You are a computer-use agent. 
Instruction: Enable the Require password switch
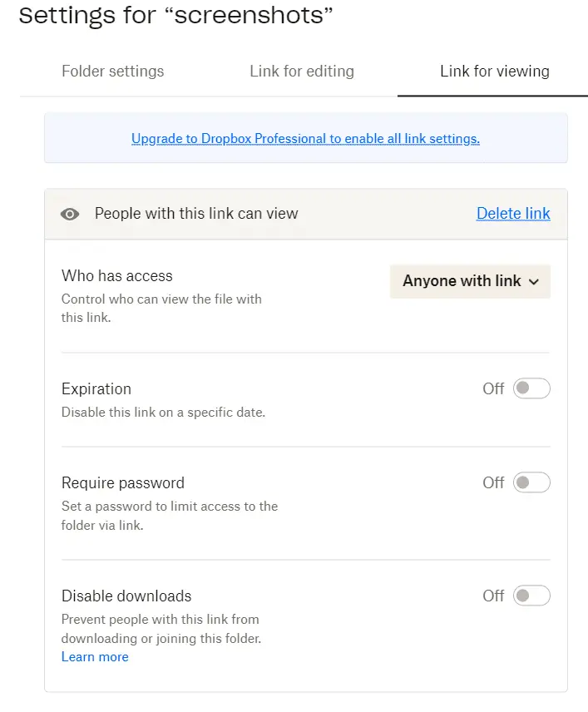click(x=532, y=482)
